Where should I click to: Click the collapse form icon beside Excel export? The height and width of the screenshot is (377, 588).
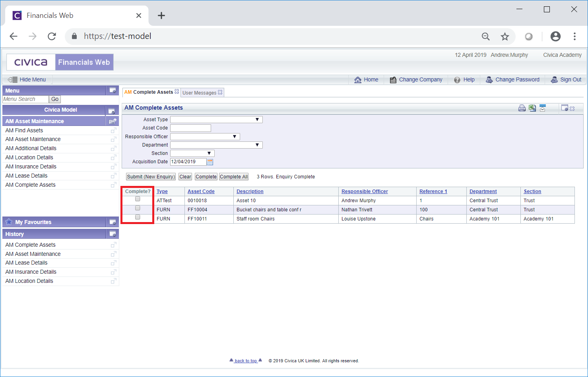pos(543,108)
